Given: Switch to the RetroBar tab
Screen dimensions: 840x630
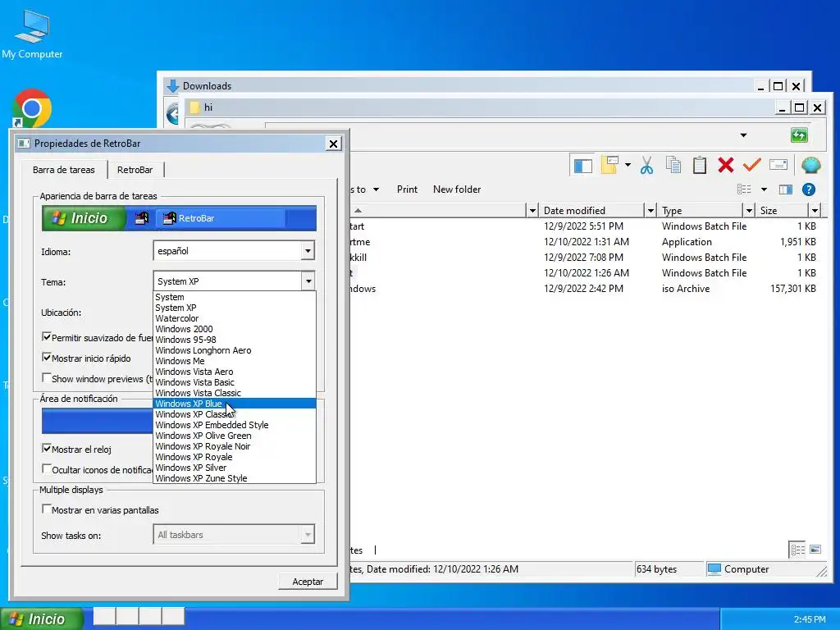Looking at the screenshot, I should click(135, 170).
